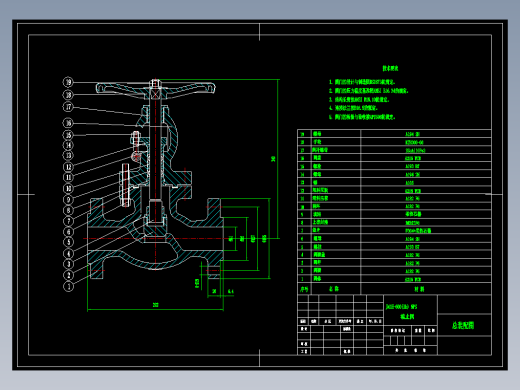Click the green drawing title in the title block corner
520x390 pixels.
(463, 325)
